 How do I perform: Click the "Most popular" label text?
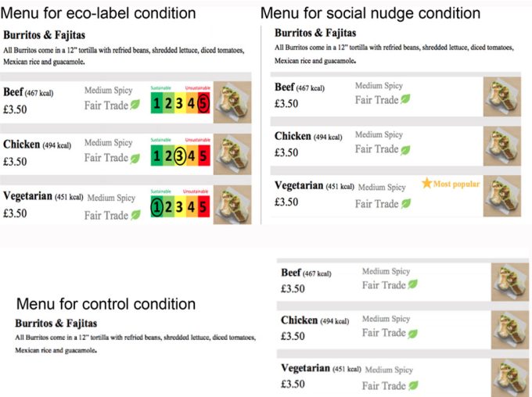tap(456, 184)
